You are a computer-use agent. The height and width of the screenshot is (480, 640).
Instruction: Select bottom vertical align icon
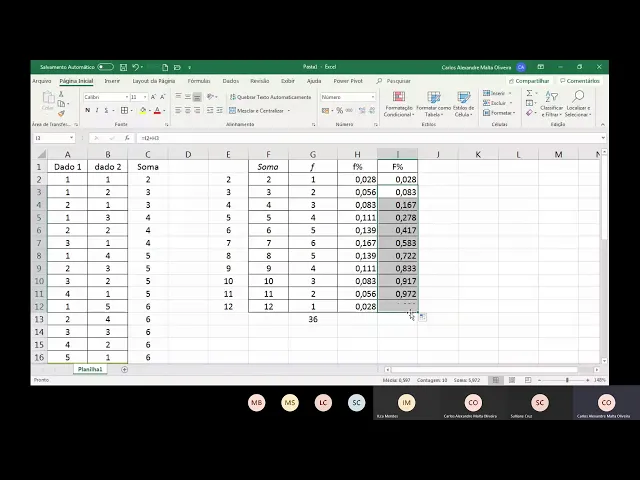tap(197, 97)
